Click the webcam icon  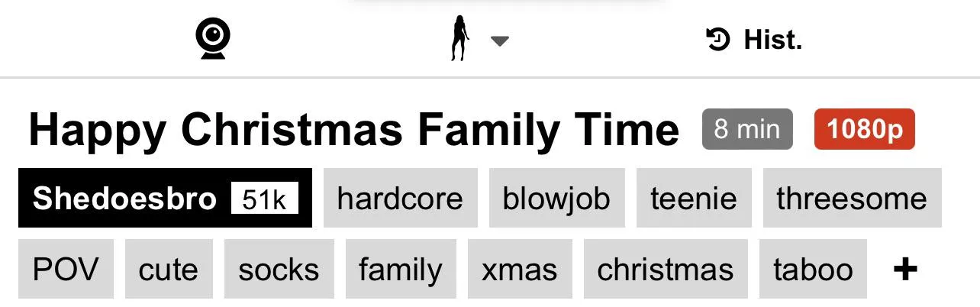coord(212,39)
